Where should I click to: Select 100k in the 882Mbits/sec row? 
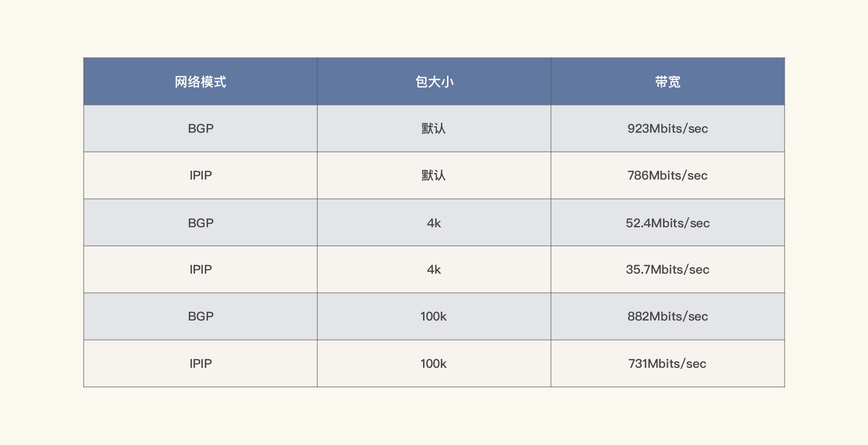click(x=434, y=317)
